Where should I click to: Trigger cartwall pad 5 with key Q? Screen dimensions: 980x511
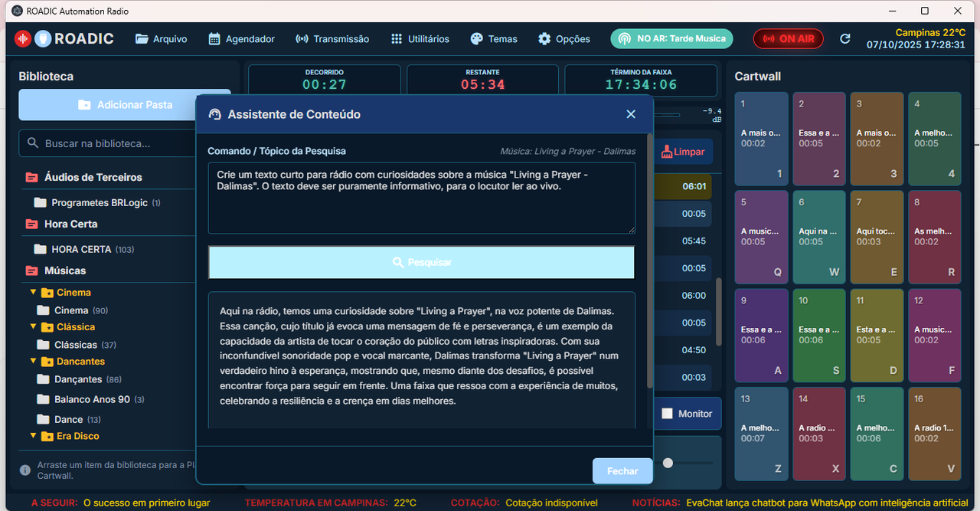[761, 237]
